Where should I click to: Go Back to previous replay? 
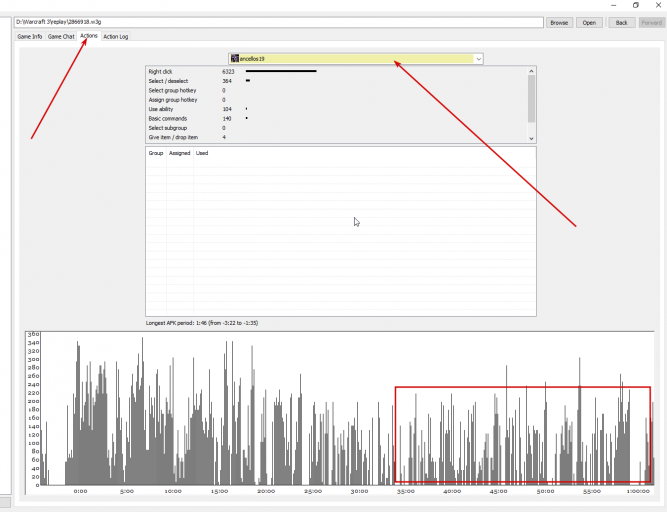(x=621, y=23)
